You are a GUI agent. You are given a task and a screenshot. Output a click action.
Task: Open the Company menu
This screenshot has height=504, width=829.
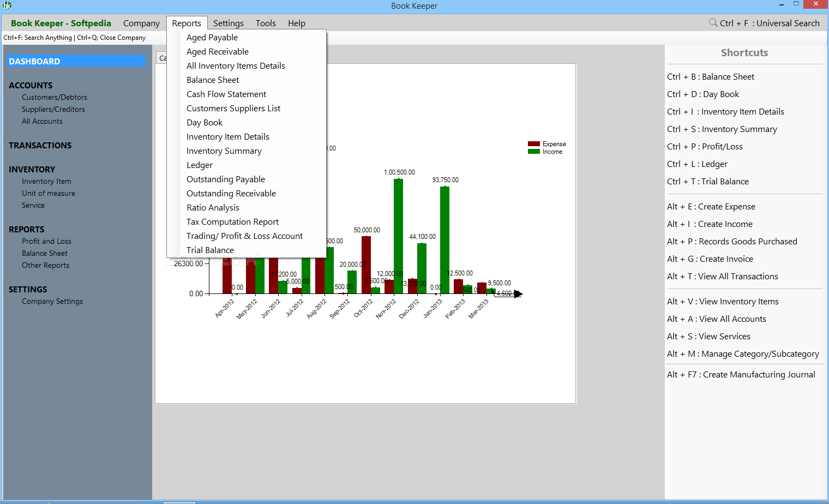tap(141, 23)
